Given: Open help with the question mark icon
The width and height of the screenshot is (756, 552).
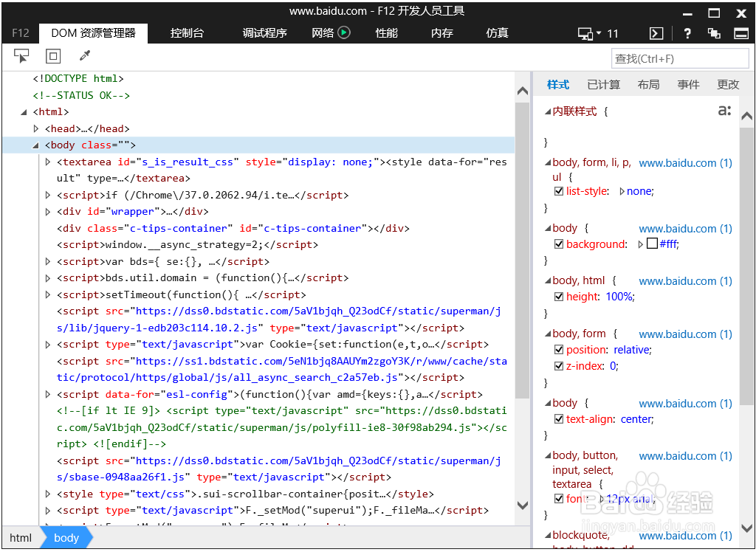Looking at the screenshot, I should coord(687,33).
